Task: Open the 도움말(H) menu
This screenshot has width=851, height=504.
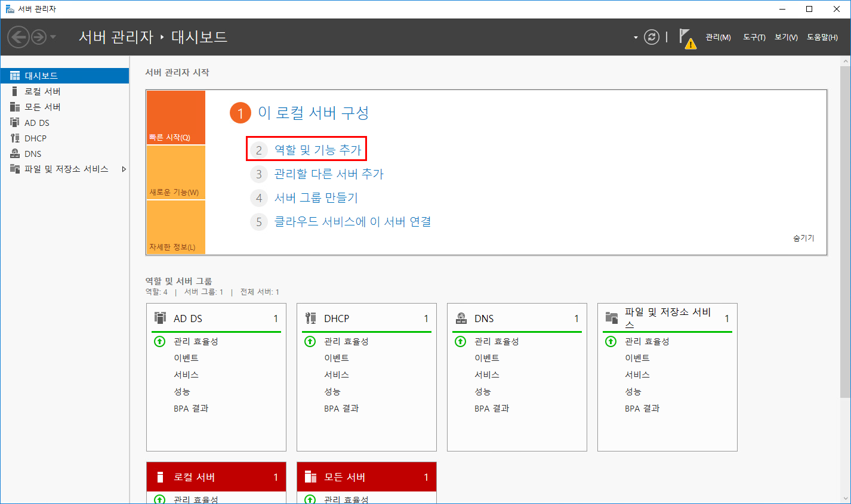Action: (822, 37)
